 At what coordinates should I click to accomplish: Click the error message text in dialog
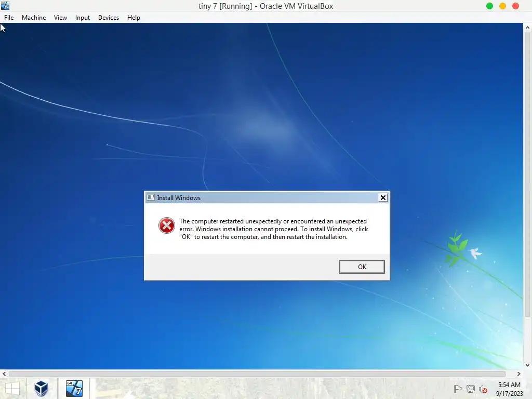coord(273,229)
